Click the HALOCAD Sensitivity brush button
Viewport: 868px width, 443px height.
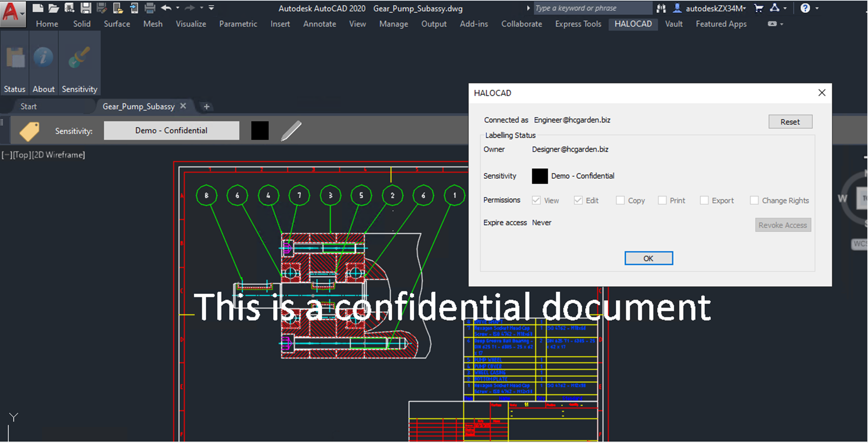coord(79,64)
